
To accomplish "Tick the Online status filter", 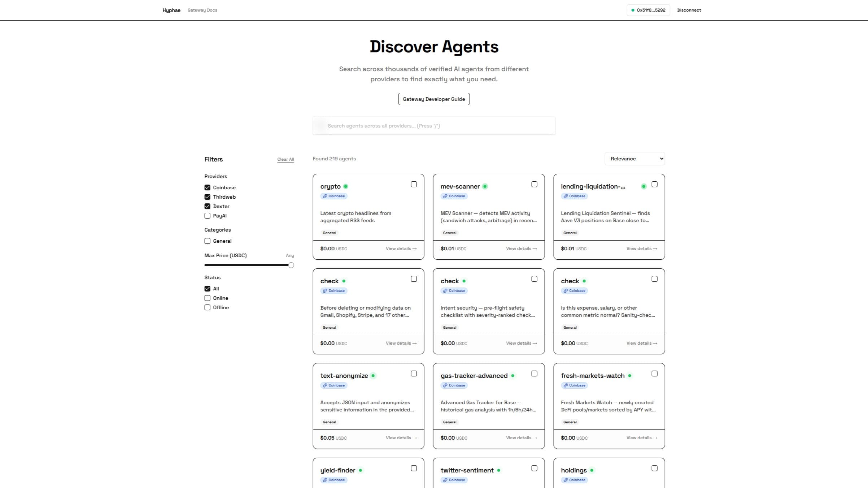I will [207, 298].
